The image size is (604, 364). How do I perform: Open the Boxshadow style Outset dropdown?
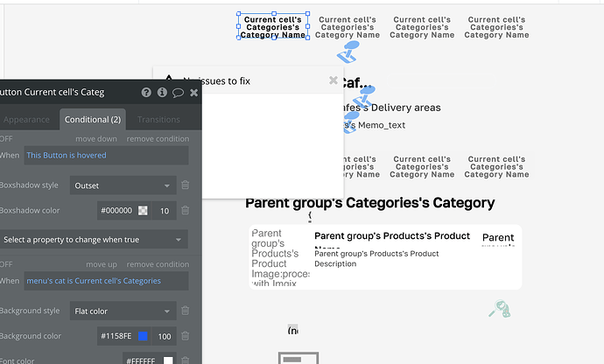click(123, 185)
